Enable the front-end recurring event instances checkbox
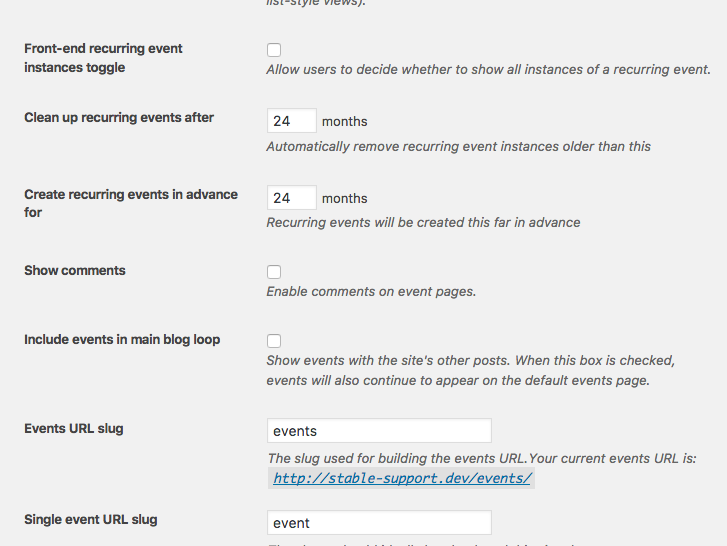 (x=274, y=50)
